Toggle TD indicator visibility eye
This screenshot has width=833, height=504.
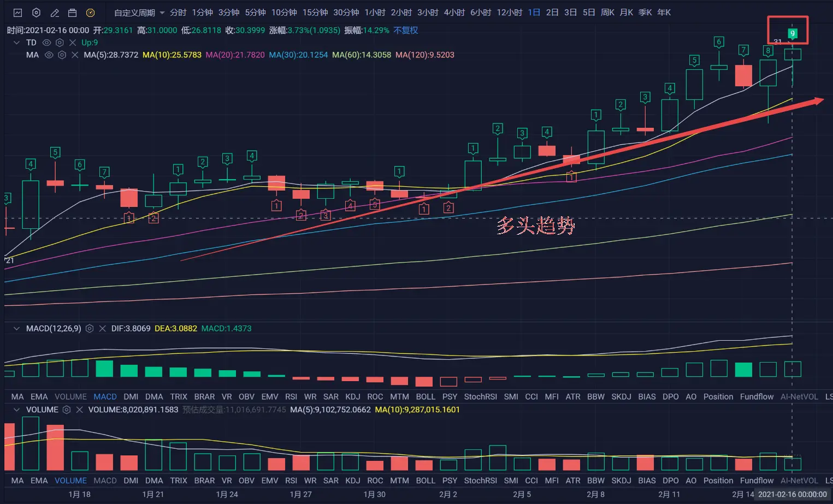46,43
